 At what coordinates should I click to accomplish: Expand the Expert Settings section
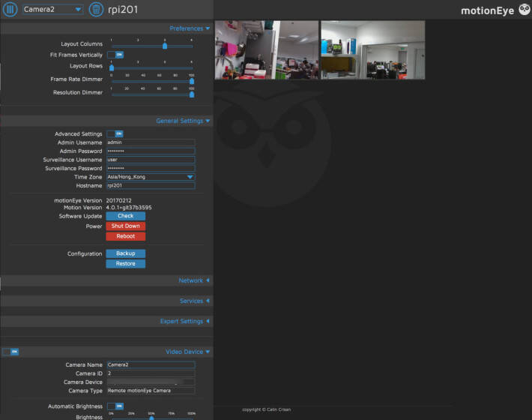point(185,321)
